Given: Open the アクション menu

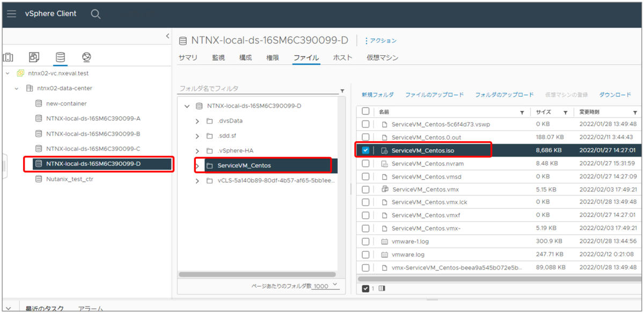Looking at the screenshot, I should [380, 41].
